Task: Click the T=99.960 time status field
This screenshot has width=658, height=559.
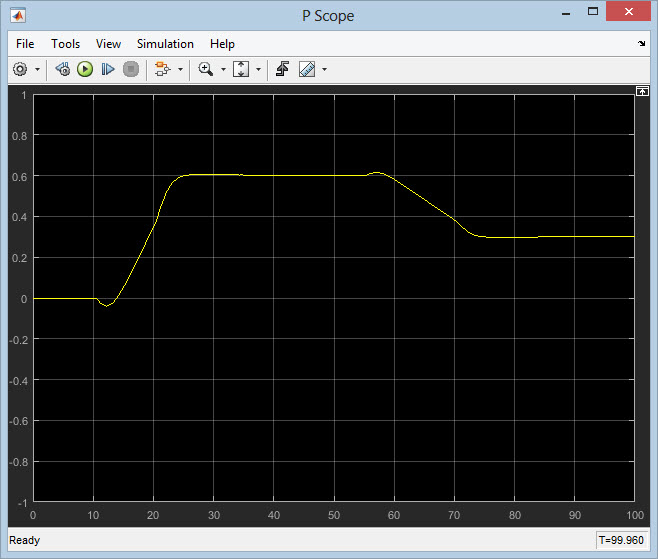Action: click(x=621, y=540)
